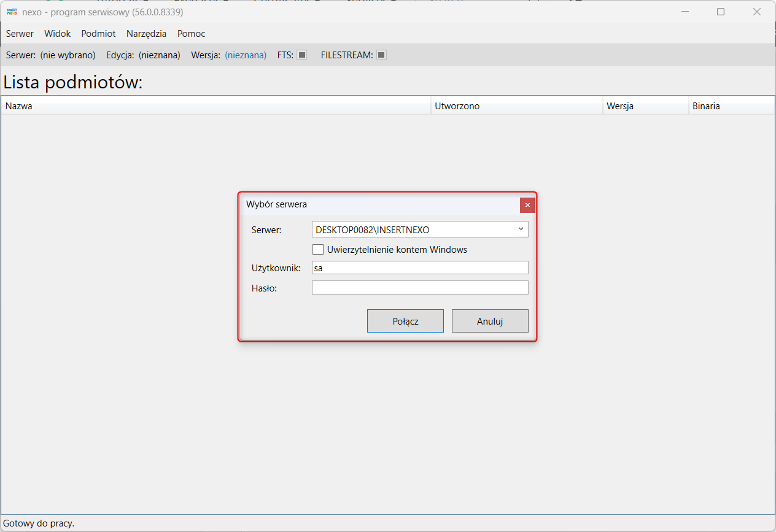Click the FILESTREAM status indicator box
This screenshot has width=776, height=532.
381,55
